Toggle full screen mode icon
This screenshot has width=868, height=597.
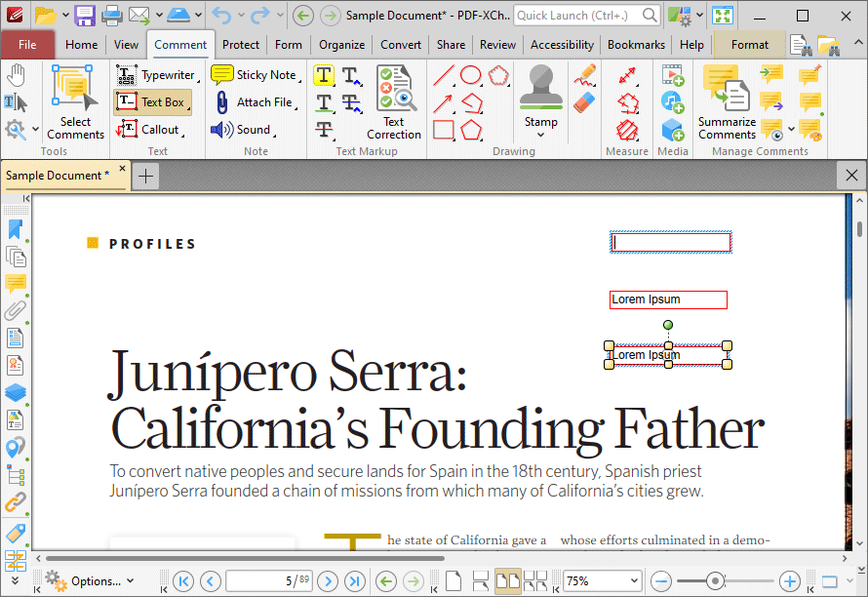click(x=723, y=16)
